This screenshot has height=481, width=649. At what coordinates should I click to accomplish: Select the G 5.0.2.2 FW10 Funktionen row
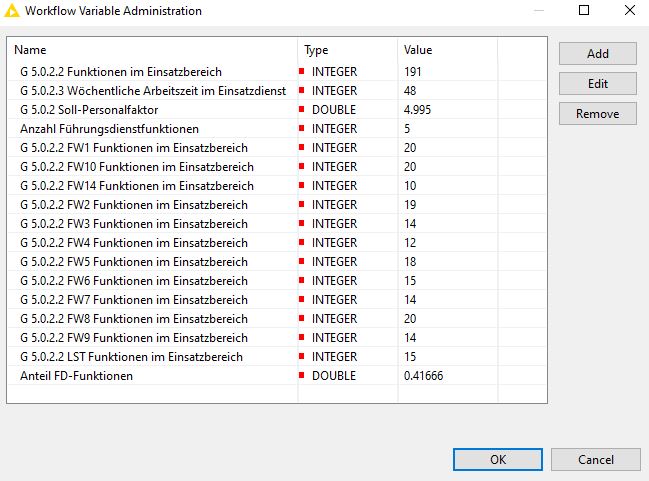[x=277, y=166]
